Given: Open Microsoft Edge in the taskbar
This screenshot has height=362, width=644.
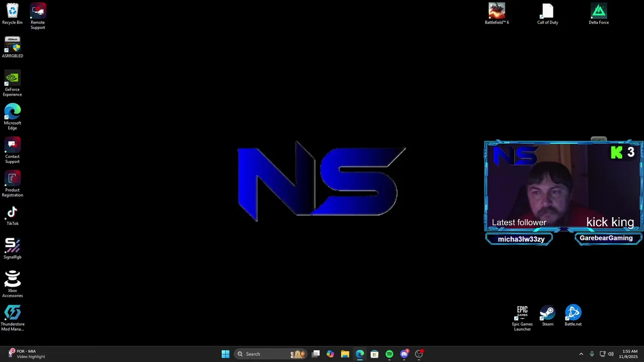Looking at the screenshot, I should click(x=360, y=354).
